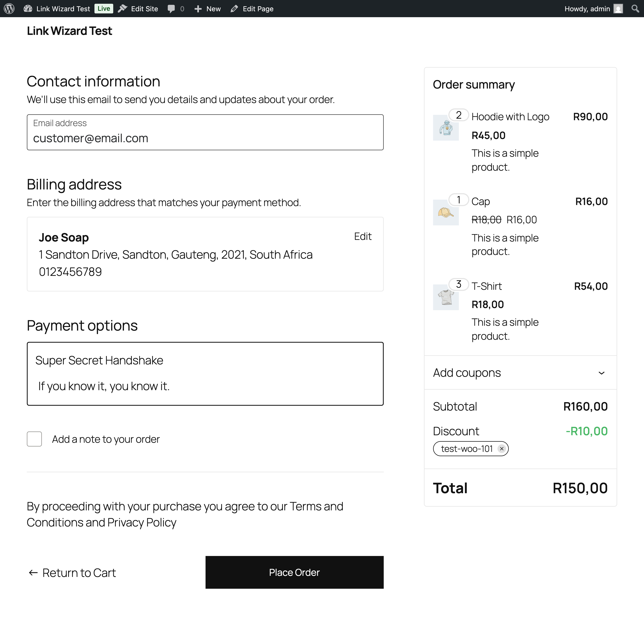Click the Add coupons chevron arrow
The height and width of the screenshot is (644, 644).
pos(601,373)
